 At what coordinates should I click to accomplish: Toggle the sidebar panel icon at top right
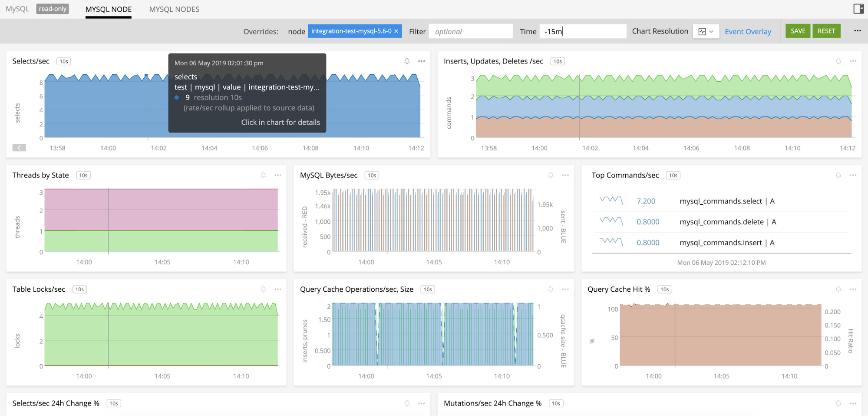[x=858, y=9]
